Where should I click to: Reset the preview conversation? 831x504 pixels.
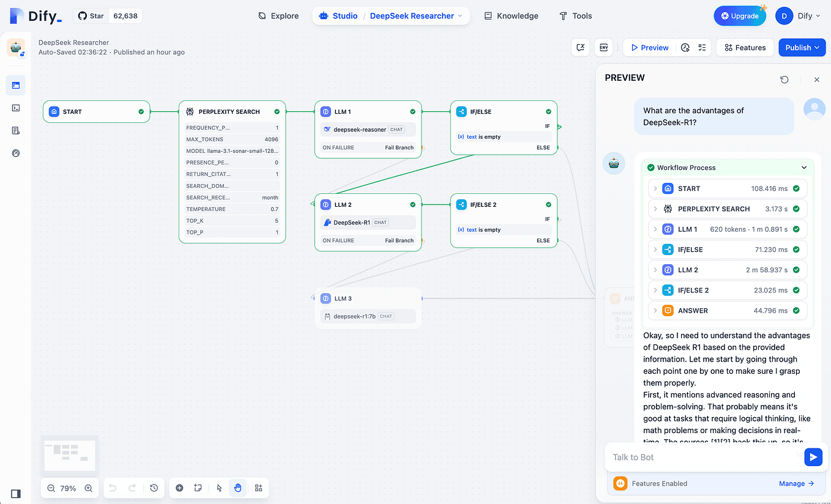pos(784,79)
